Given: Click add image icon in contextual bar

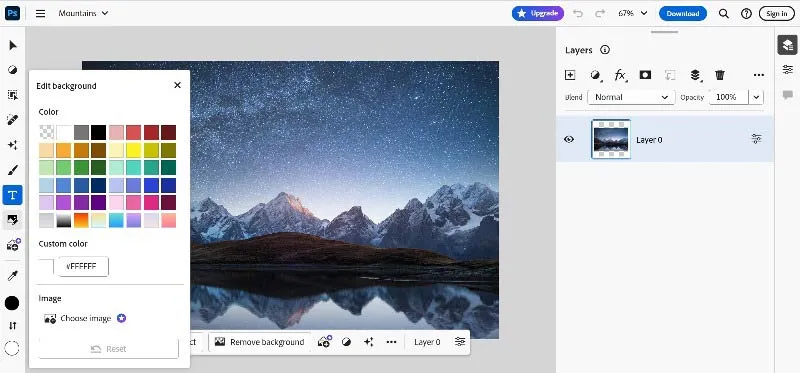Looking at the screenshot, I should click(x=324, y=342).
